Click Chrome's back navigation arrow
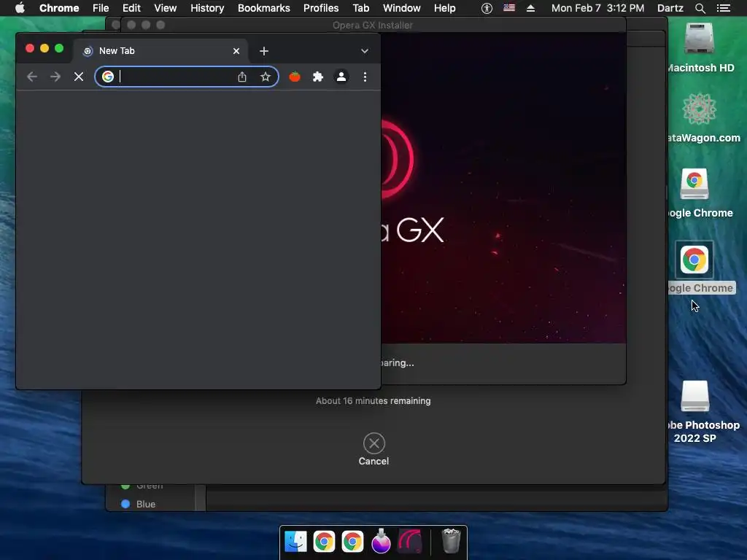The height and width of the screenshot is (560, 747). click(x=32, y=77)
